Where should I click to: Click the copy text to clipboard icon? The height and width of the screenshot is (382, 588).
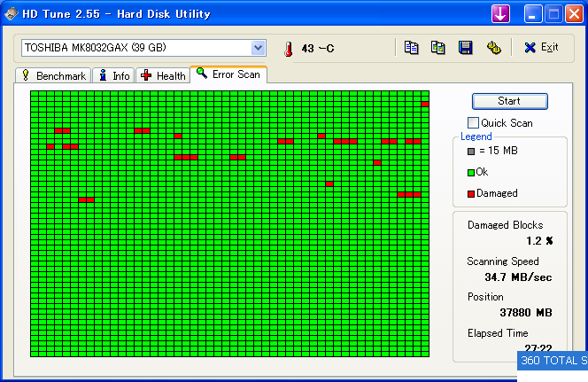pos(411,48)
